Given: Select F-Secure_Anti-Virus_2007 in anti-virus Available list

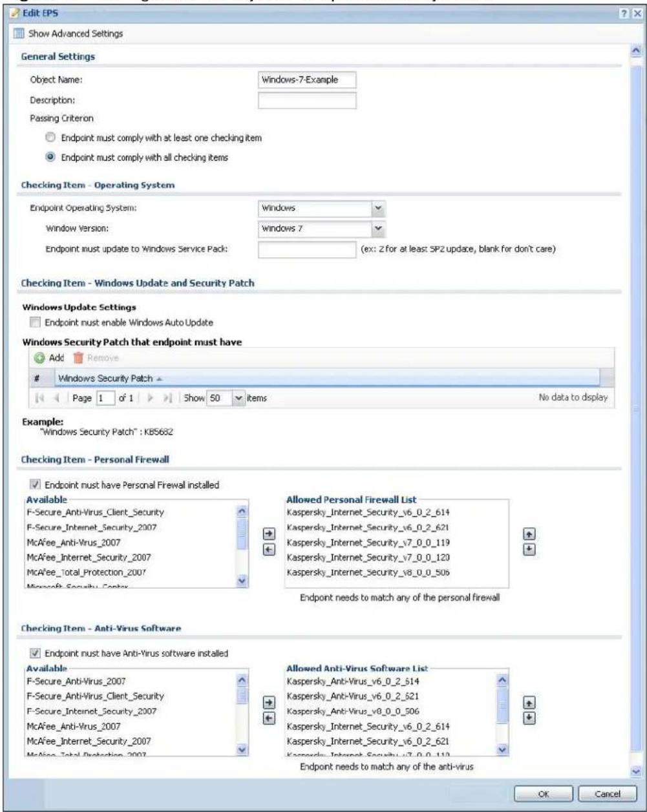Looking at the screenshot, I should (76, 680).
